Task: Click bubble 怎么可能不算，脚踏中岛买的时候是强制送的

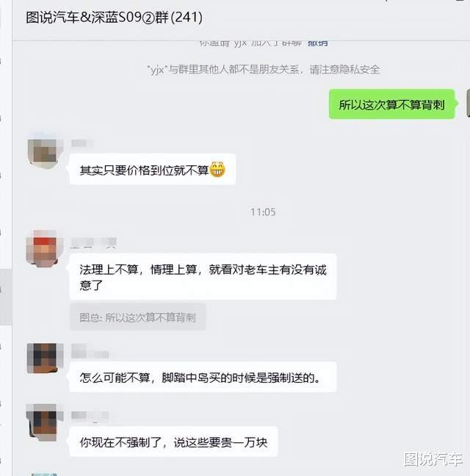Action: click(x=203, y=377)
